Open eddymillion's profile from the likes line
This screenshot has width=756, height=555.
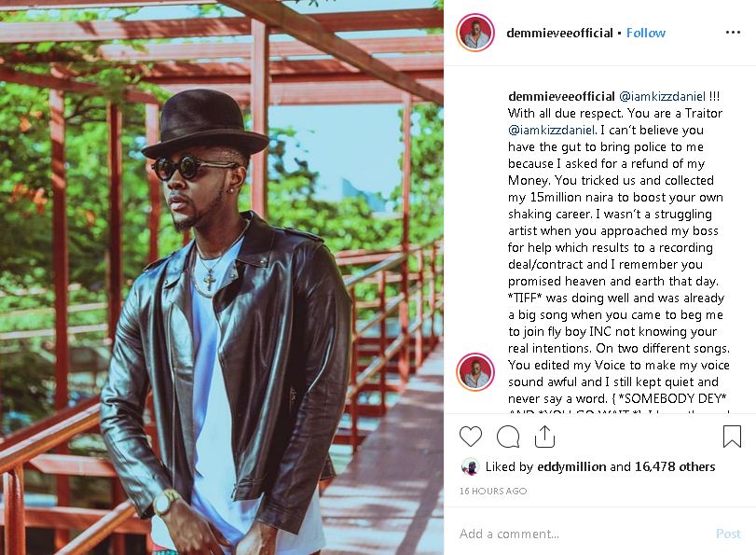(x=571, y=466)
